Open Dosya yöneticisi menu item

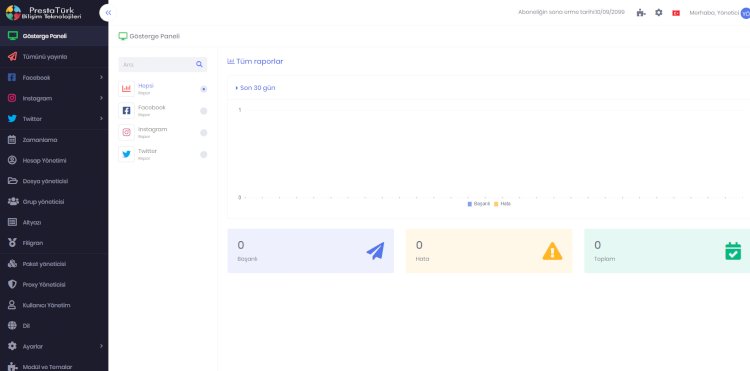54,181
